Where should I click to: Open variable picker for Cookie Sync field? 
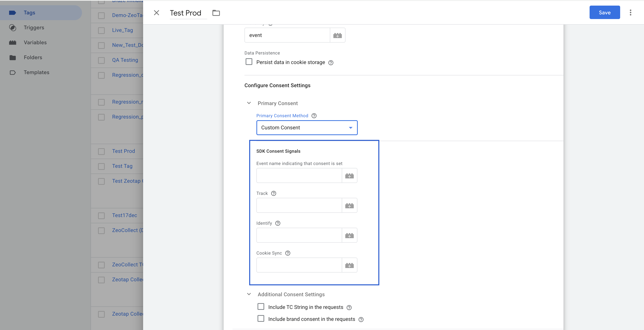349,265
